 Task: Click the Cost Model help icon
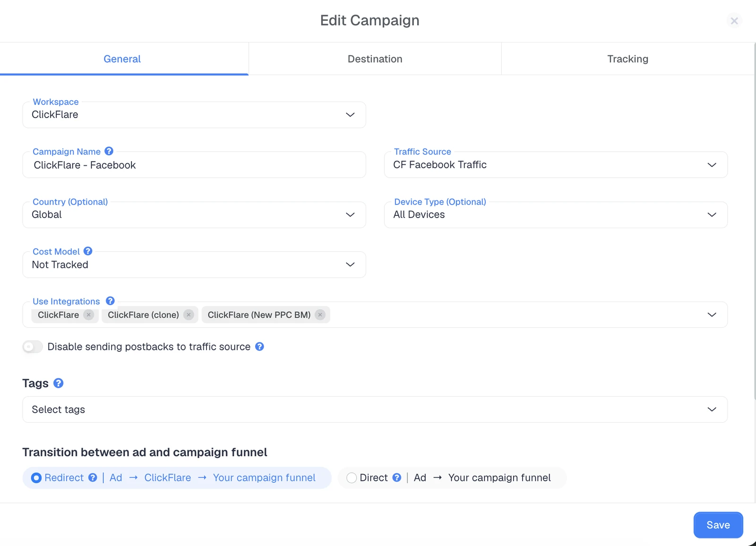pos(88,251)
